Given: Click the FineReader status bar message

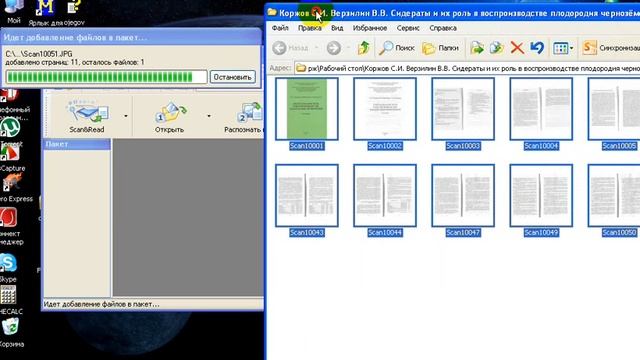Looking at the screenshot, I should coord(102,304).
